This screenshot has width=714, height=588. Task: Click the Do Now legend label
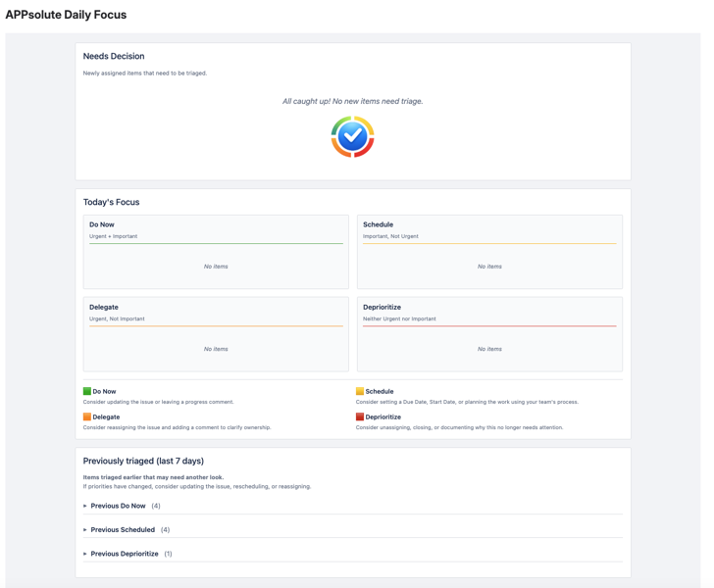[x=104, y=391]
